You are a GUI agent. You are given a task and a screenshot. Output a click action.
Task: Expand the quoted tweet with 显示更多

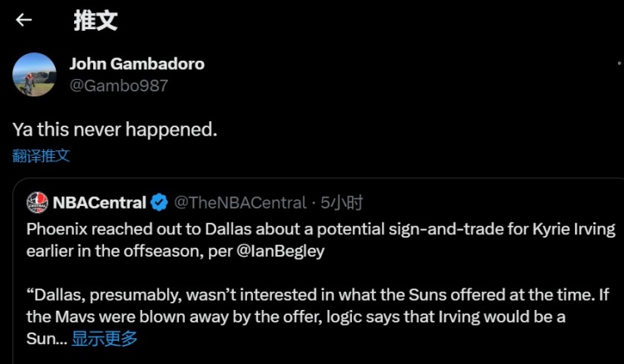(105, 338)
